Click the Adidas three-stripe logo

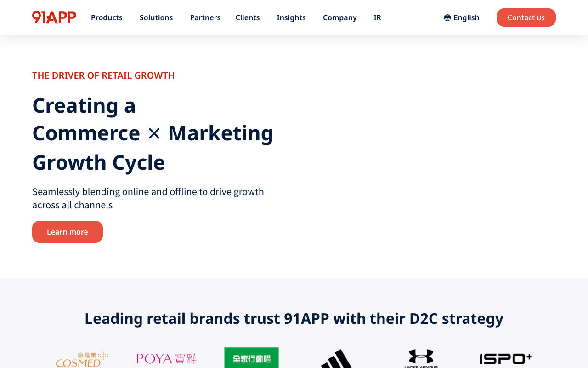coord(337,359)
